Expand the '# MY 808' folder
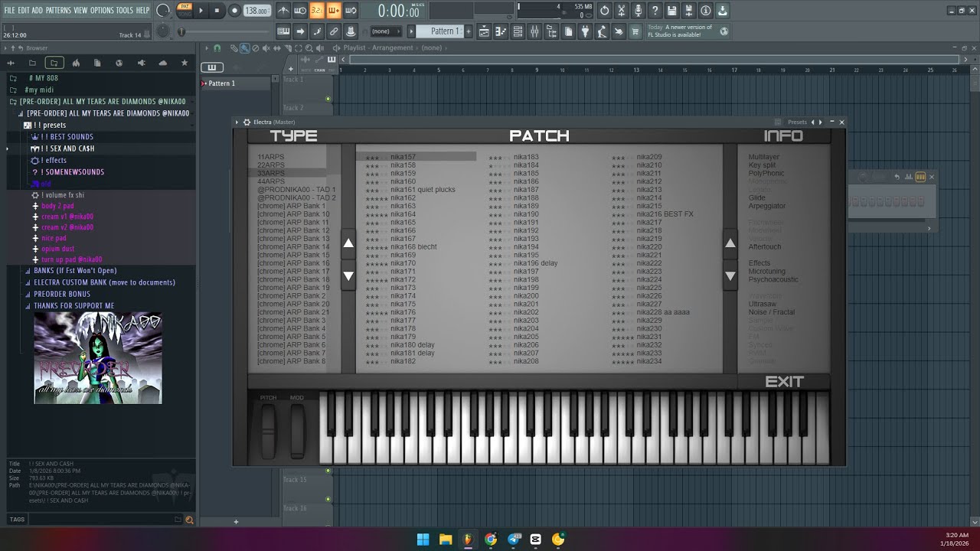The height and width of the screenshot is (551, 980). tap(43, 78)
